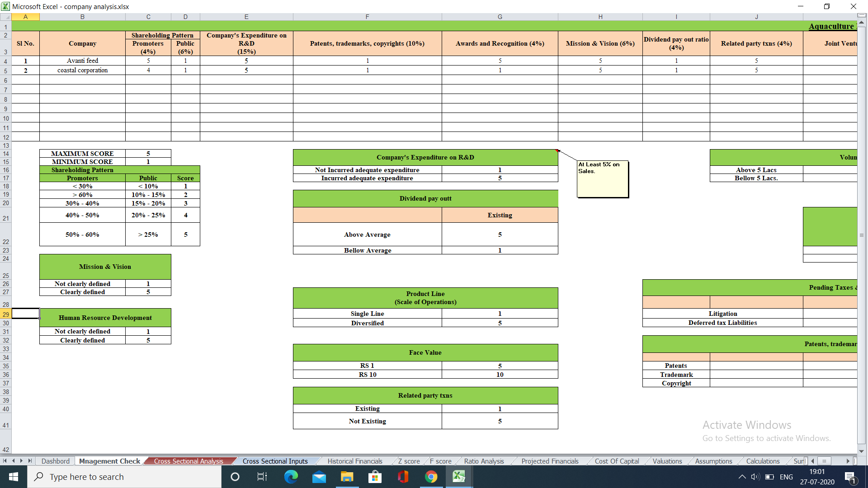Click the 'Diversified' product line cell
Image resolution: width=868 pixels, height=488 pixels.
pyautogui.click(x=367, y=323)
